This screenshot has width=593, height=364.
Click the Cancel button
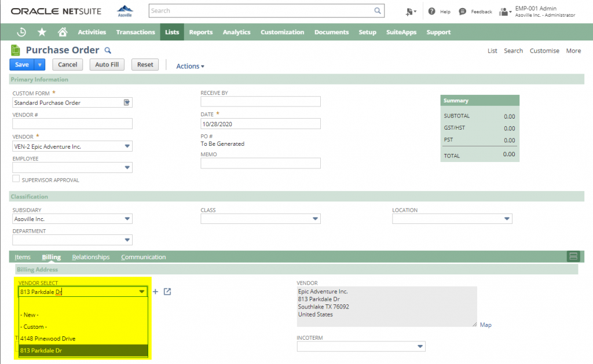point(67,65)
